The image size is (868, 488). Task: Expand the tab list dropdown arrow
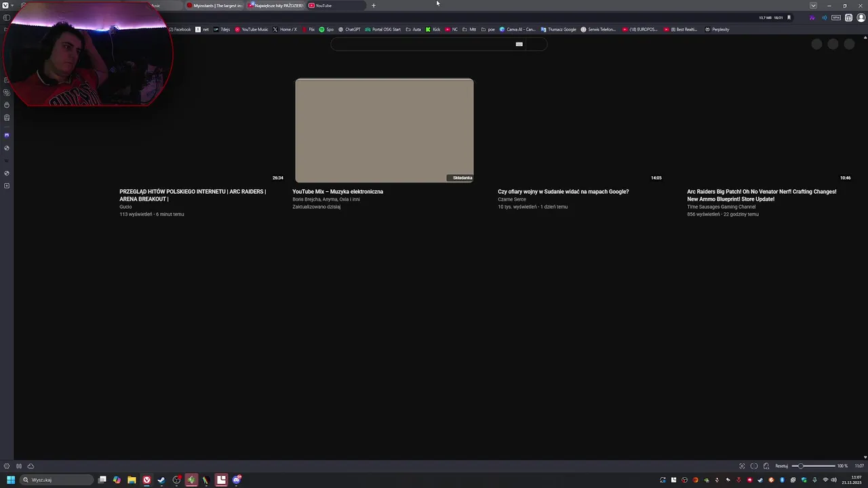(x=813, y=5)
